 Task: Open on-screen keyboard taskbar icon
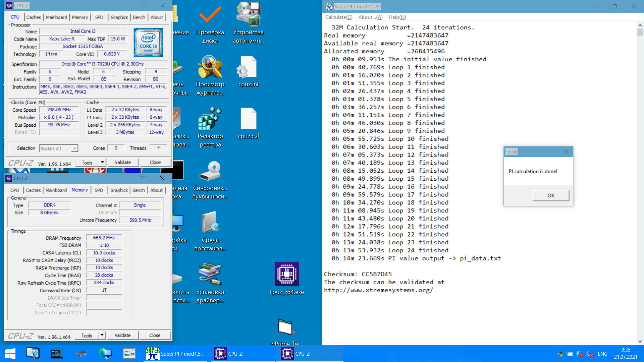tap(33, 354)
